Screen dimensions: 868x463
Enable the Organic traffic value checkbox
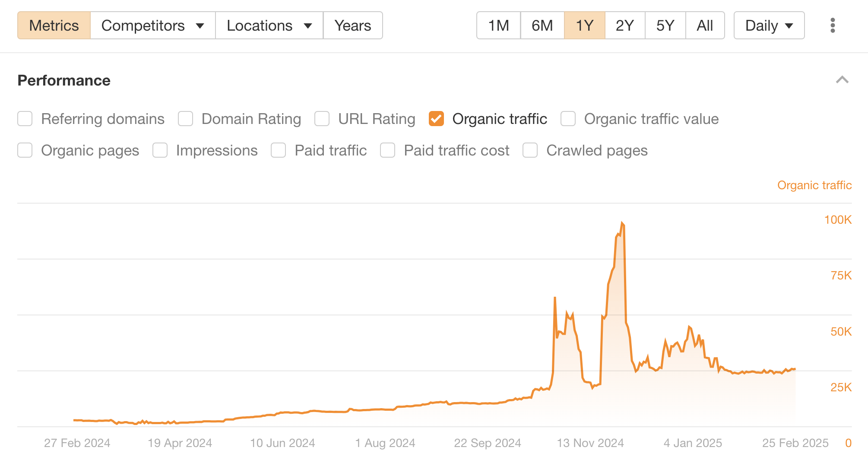click(568, 119)
